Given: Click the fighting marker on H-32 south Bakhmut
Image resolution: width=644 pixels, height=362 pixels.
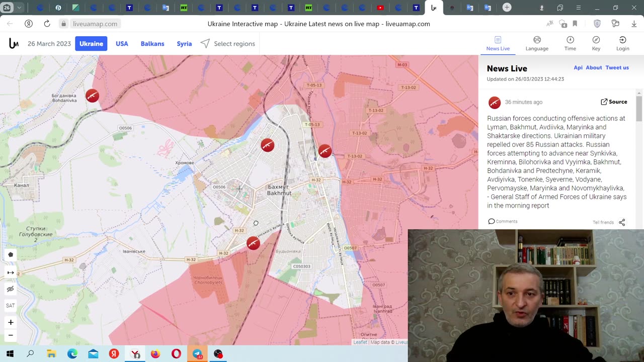Looking at the screenshot, I should [253, 243].
